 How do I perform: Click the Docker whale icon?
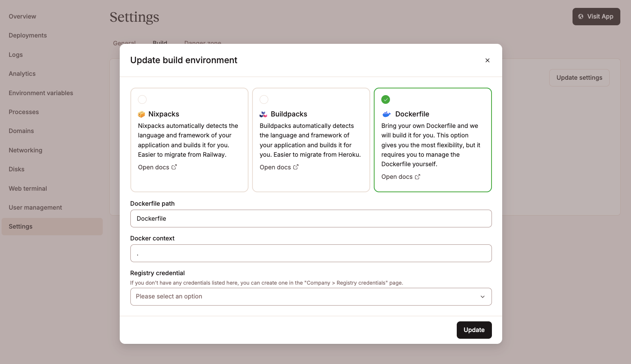point(386,114)
